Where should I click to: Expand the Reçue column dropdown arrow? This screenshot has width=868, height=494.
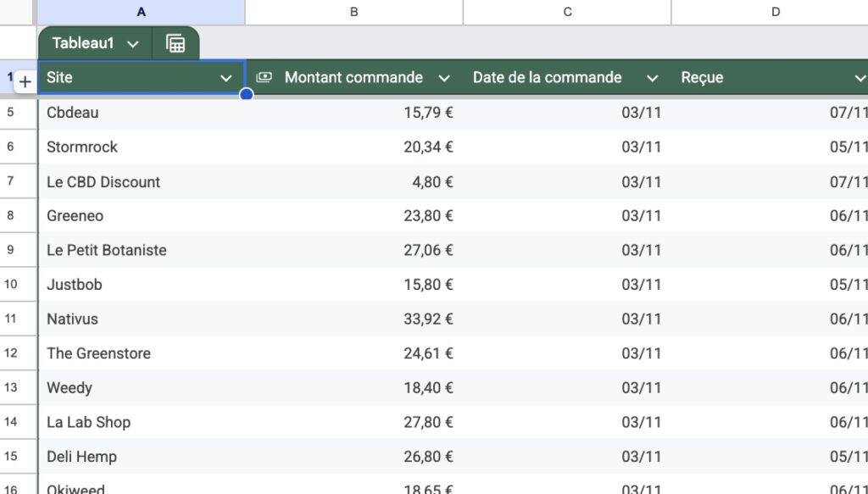pos(860,78)
